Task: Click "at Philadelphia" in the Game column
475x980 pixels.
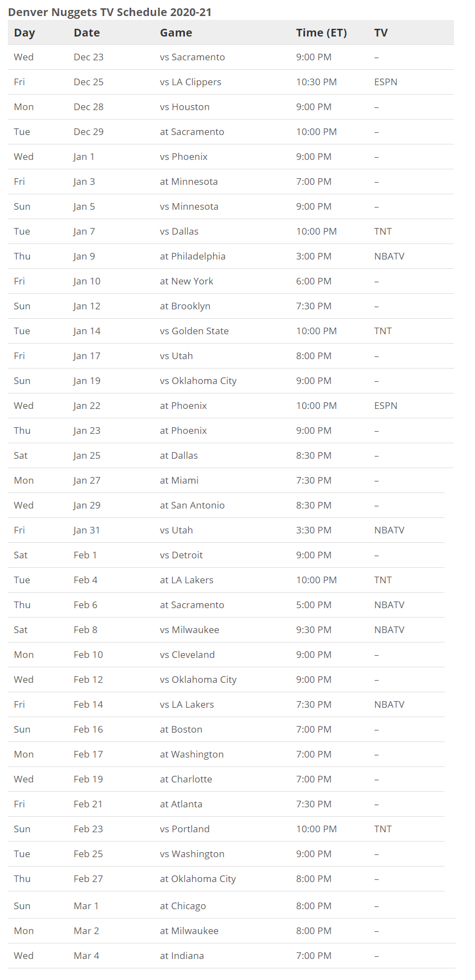Action: (193, 256)
